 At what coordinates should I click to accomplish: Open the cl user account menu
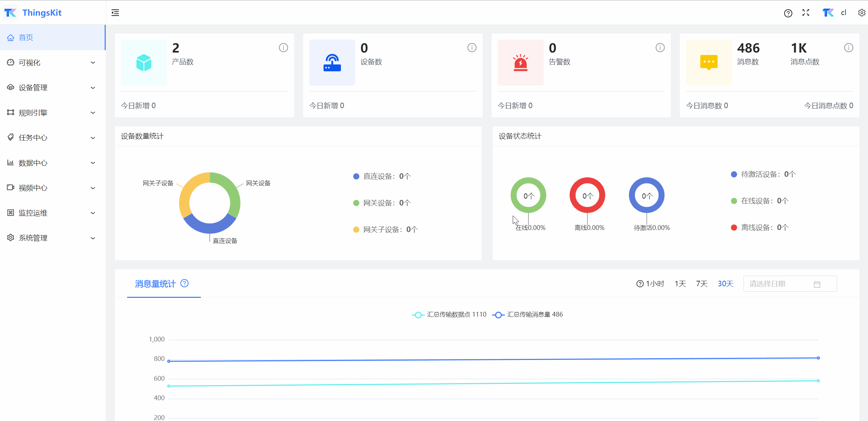click(843, 13)
